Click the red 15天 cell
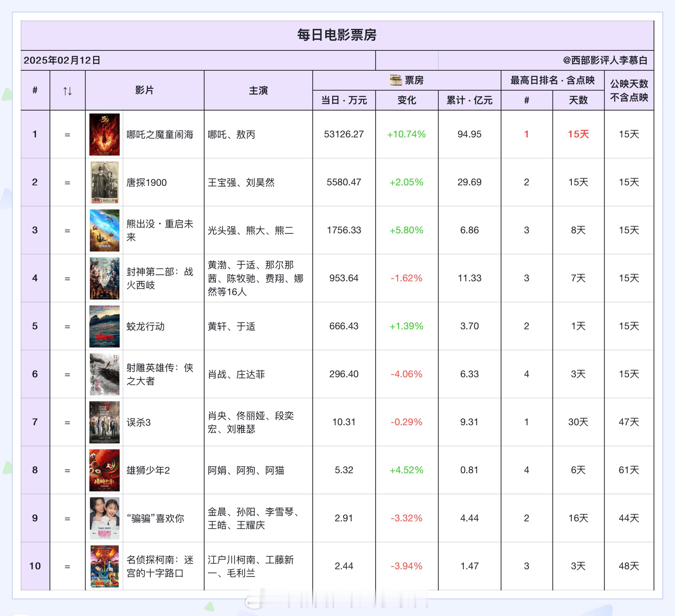Image resolution: width=675 pixels, height=616 pixels. click(x=578, y=134)
